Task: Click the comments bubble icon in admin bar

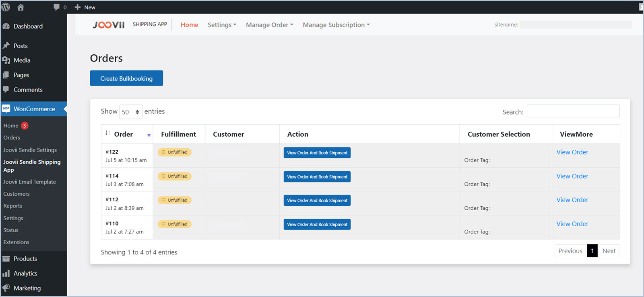Action: tap(56, 7)
